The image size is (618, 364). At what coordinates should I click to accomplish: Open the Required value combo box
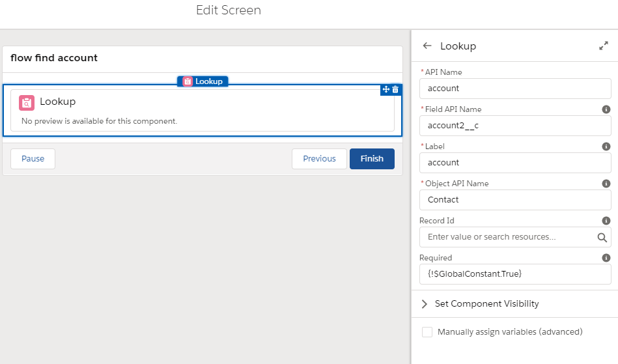pyautogui.click(x=514, y=274)
